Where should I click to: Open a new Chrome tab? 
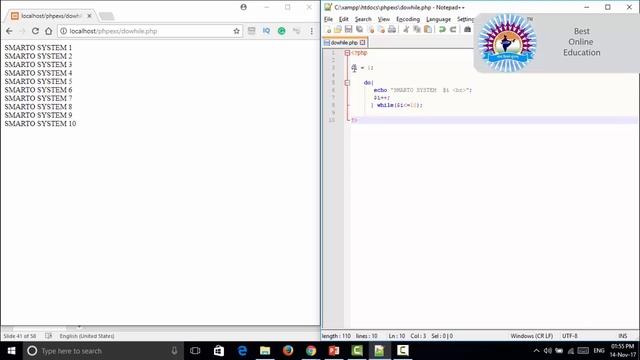point(107,16)
